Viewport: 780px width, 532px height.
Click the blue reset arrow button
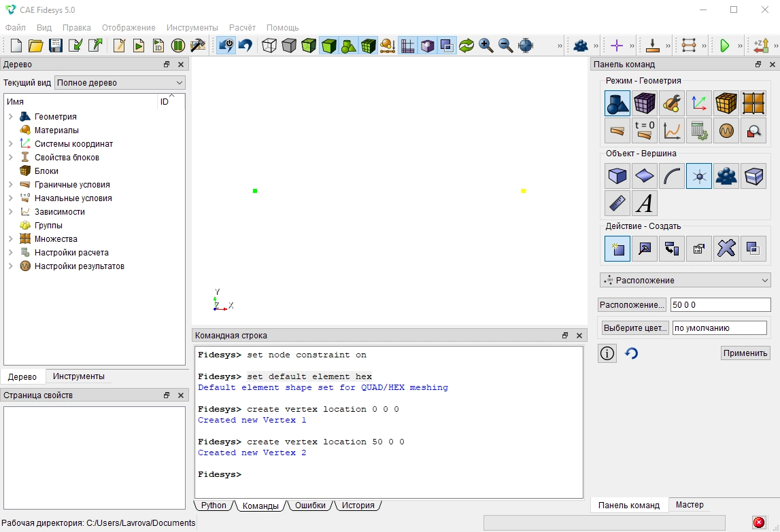tap(631, 353)
